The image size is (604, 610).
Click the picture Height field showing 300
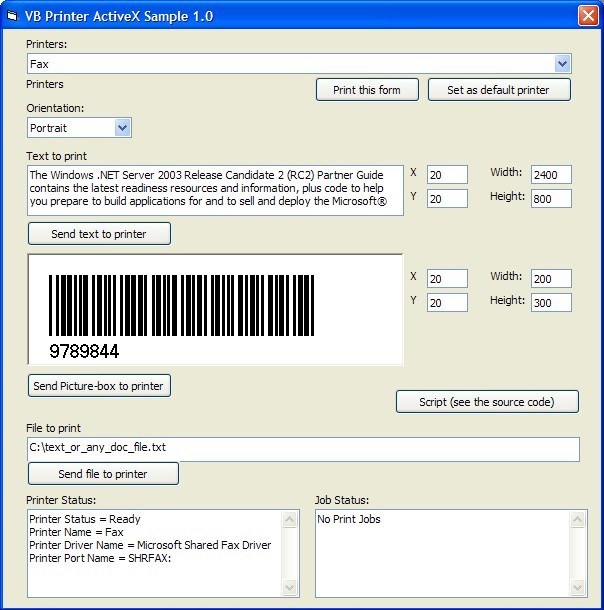(x=551, y=302)
